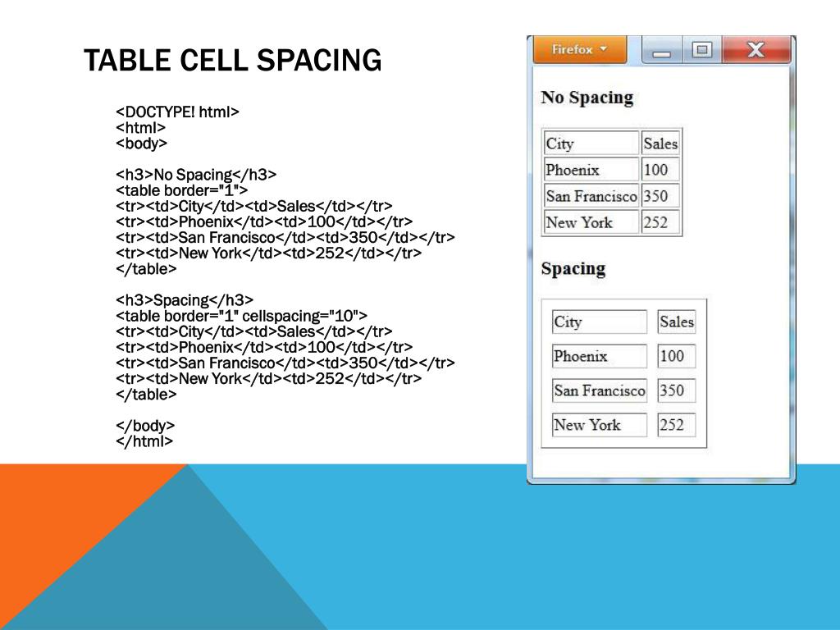Select 'New York' cell in the Spacing table
Image resolution: width=840 pixels, height=630 pixels.
coord(600,425)
